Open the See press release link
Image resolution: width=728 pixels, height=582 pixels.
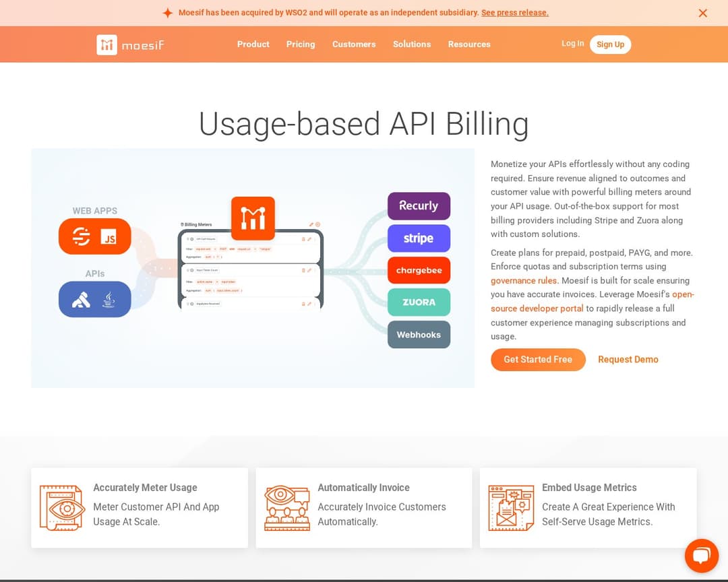515,13
